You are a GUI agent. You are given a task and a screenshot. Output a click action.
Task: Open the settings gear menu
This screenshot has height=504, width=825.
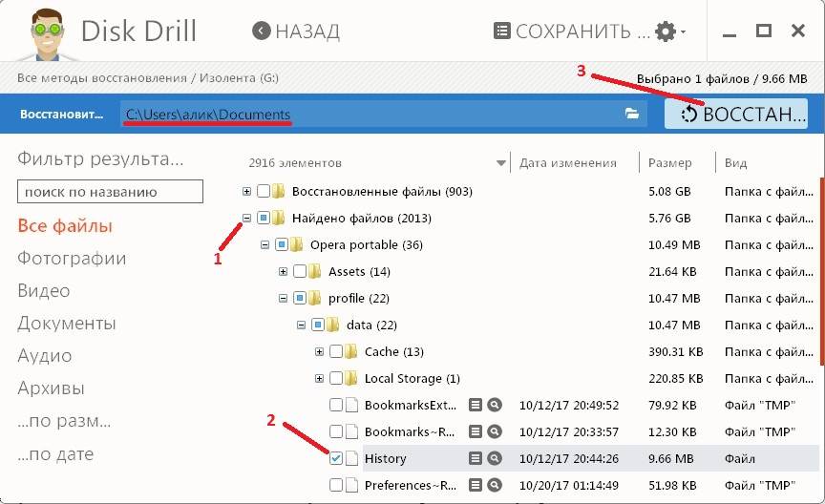coord(669,31)
